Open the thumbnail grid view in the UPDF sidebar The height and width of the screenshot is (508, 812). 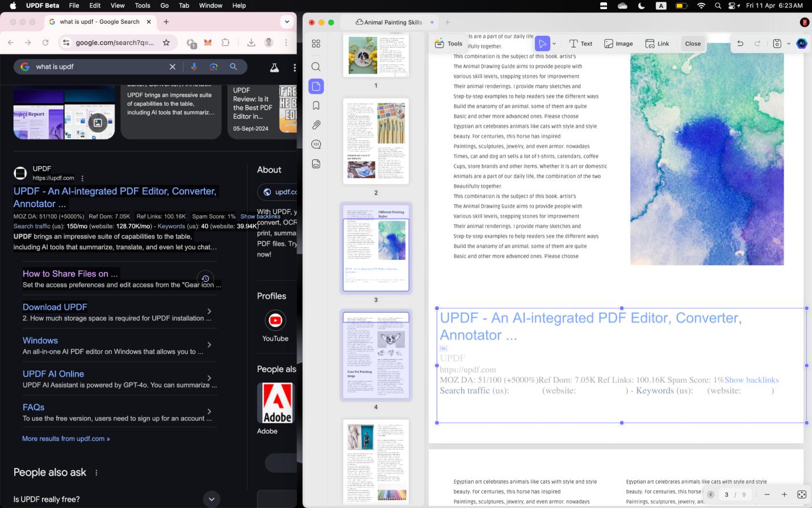coord(316,44)
